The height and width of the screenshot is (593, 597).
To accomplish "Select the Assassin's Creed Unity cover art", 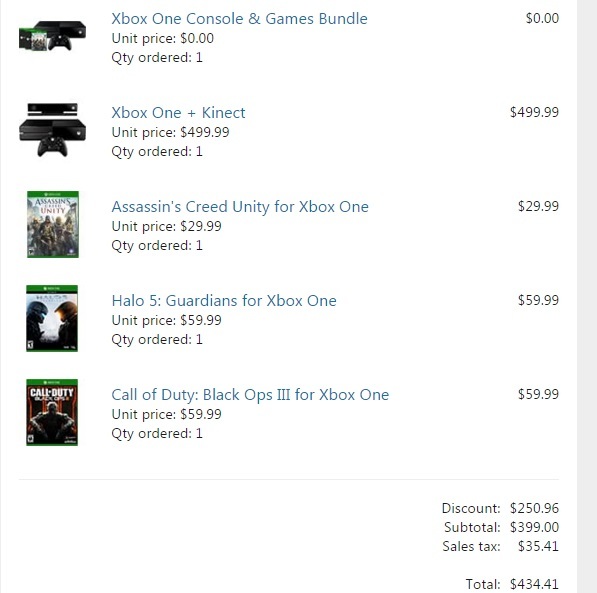I will 53,224.
